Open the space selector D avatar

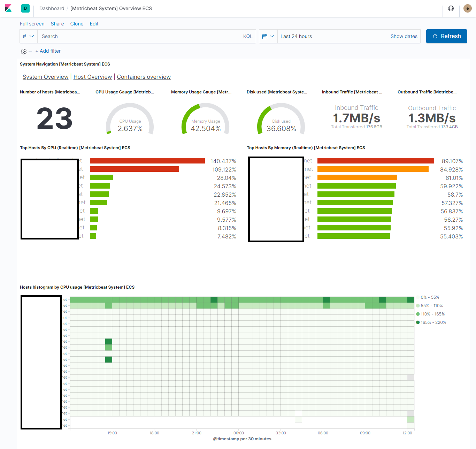pos(25,8)
